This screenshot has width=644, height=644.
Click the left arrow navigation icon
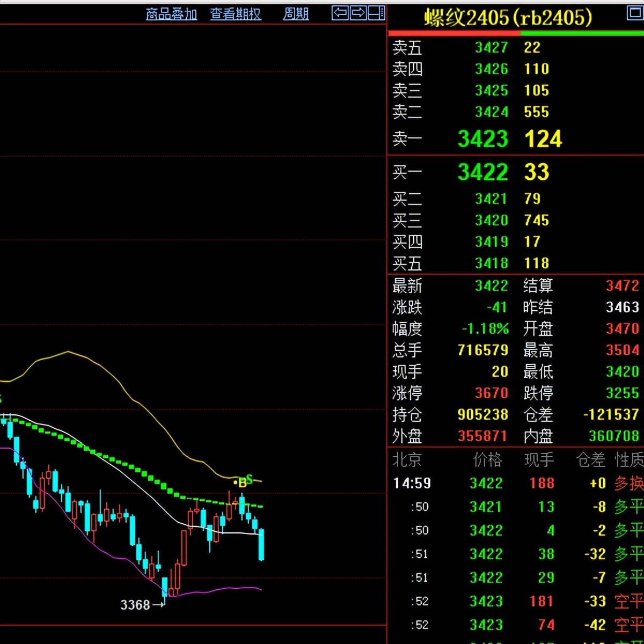coord(340,13)
